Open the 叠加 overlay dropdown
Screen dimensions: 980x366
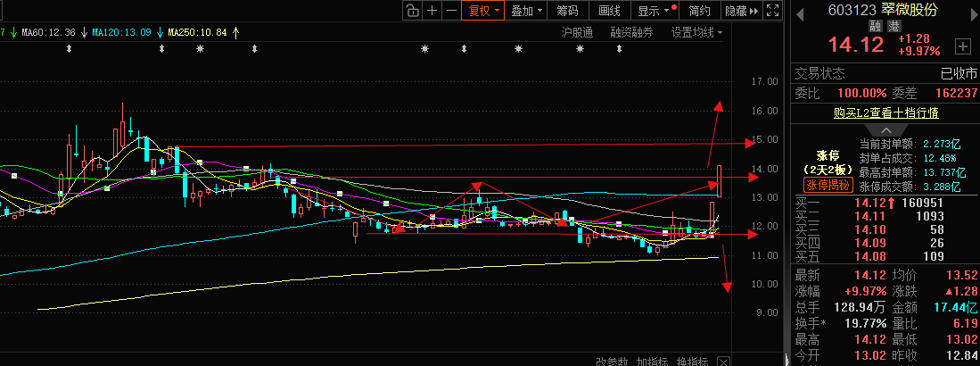[526, 11]
